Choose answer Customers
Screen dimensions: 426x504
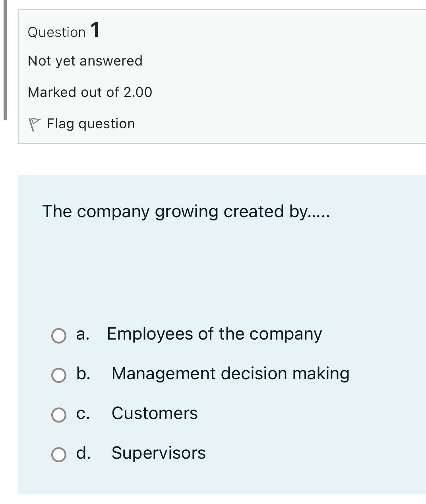pos(155,413)
